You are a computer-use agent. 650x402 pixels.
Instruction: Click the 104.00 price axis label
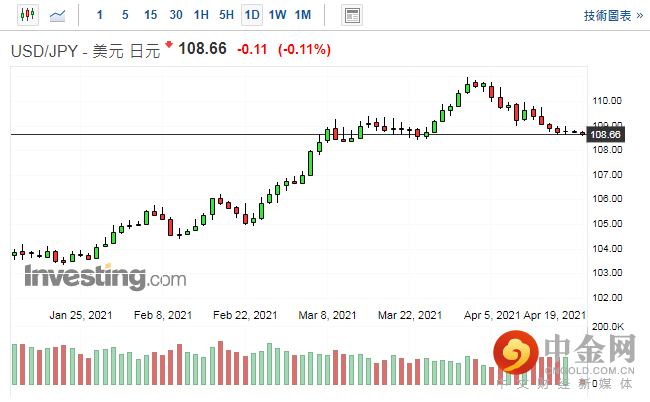[x=607, y=249]
